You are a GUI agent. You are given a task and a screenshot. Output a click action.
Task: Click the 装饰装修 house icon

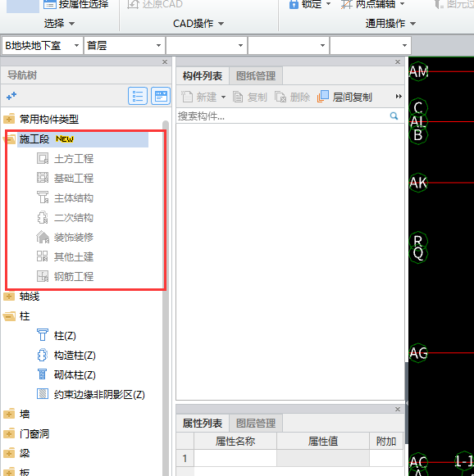pos(43,237)
